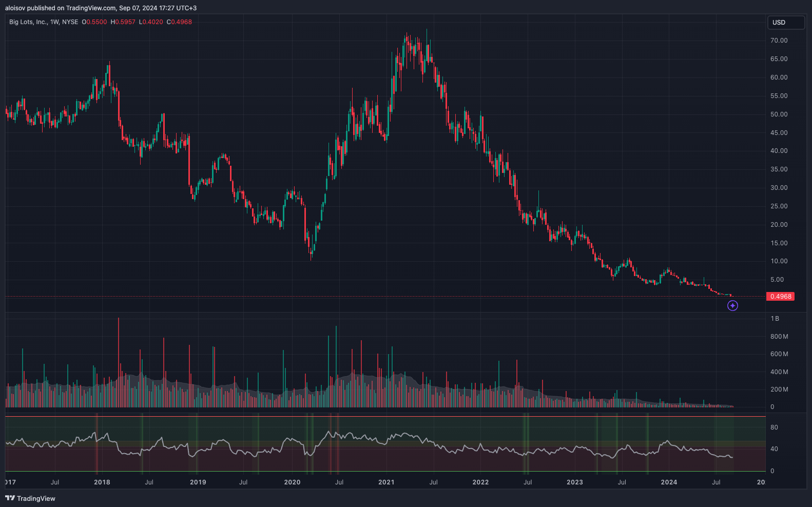The width and height of the screenshot is (812, 507).
Task: Click the 70.00 price axis label
Action: (x=779, y=41)
